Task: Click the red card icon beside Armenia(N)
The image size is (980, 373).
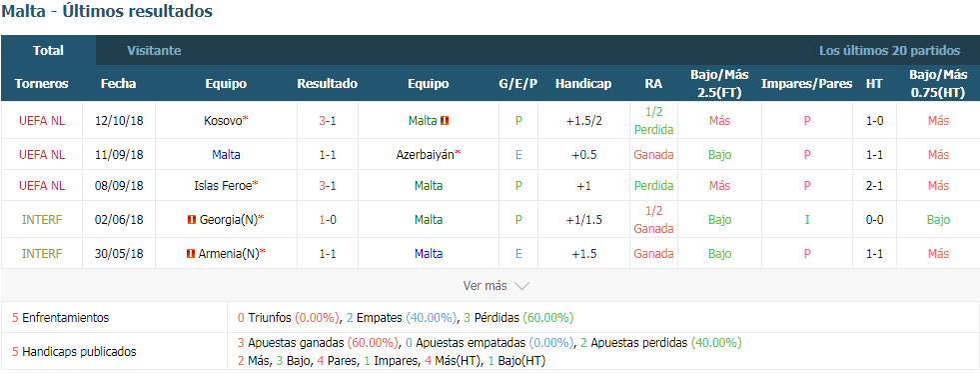Action: click(191, 253)
